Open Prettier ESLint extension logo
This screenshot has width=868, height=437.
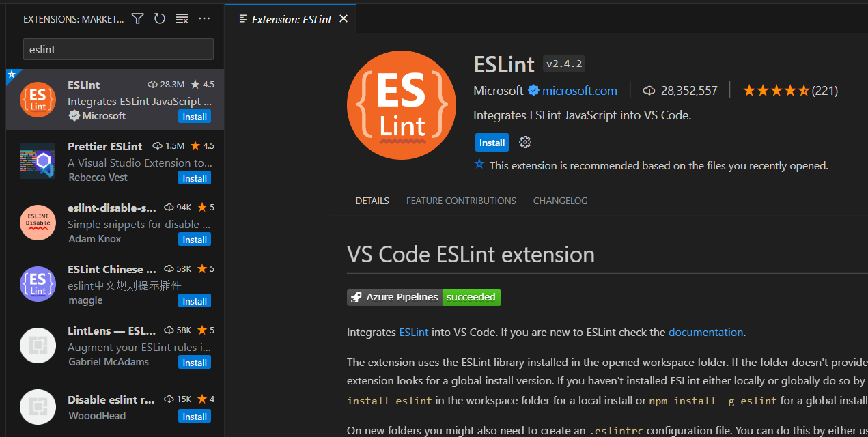pyautogui.click(x=38, y=162)
